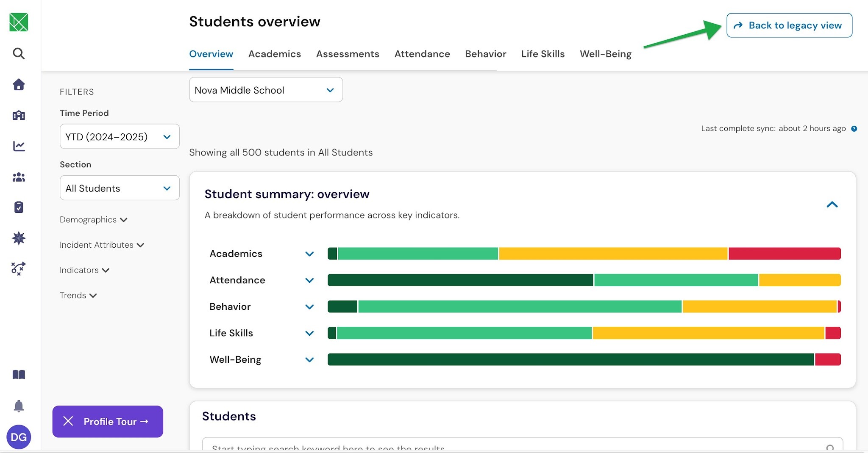
Task: Click the yellow Behavior bar segment
Action: pos(759,307)
